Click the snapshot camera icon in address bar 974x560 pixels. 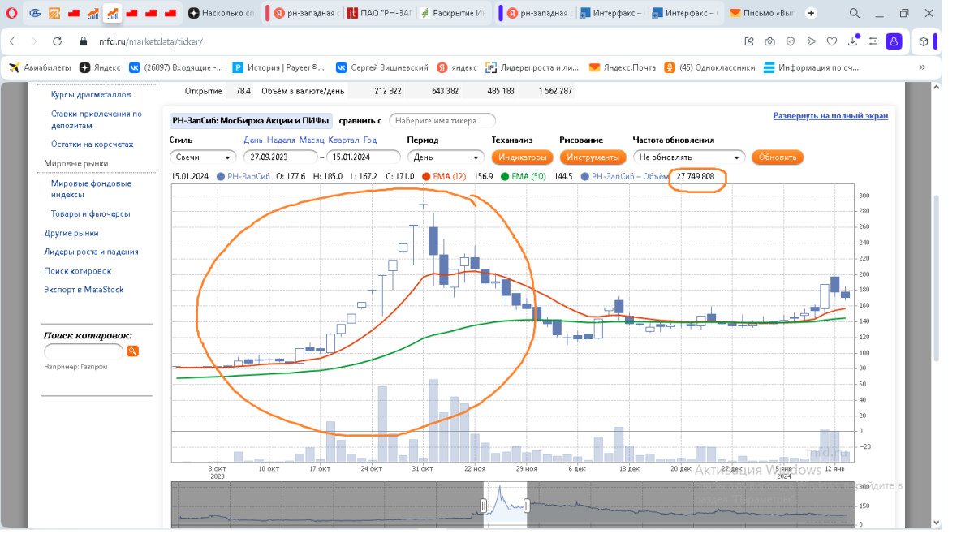tap(769, 41)
